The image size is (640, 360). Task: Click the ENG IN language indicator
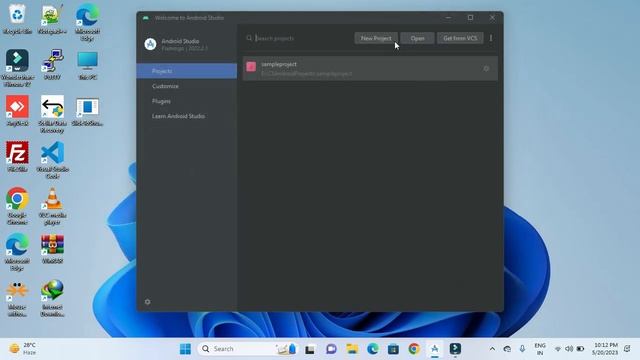540,349
